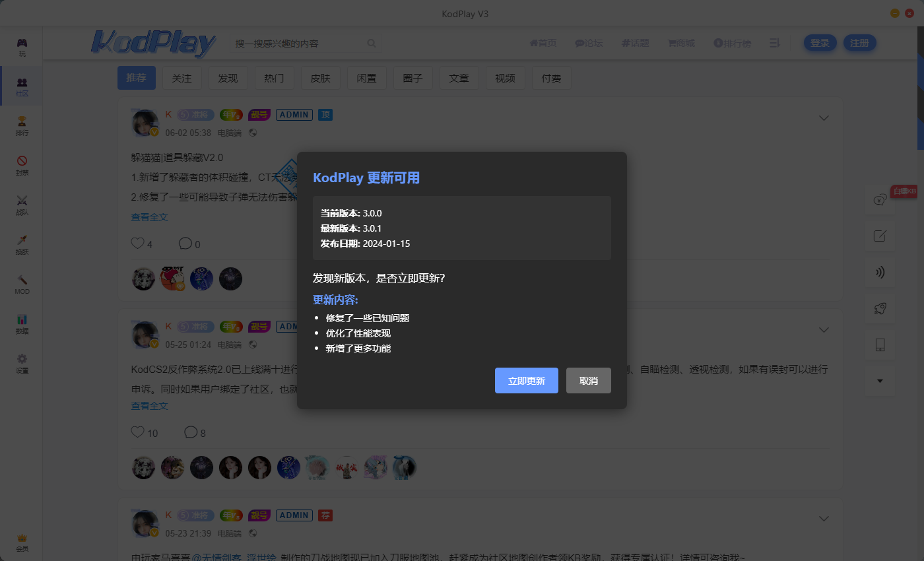Go to 首页 in top navigation
The width and height of the screenshot is (924, 561).
[543, 43]
